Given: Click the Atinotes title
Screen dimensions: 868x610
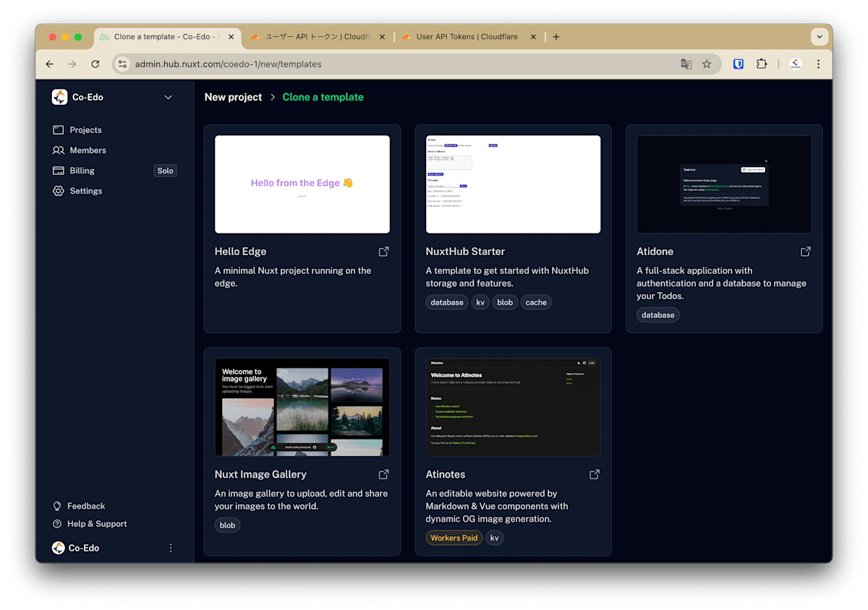Looking at the screenshot, I should pos(446,474).
